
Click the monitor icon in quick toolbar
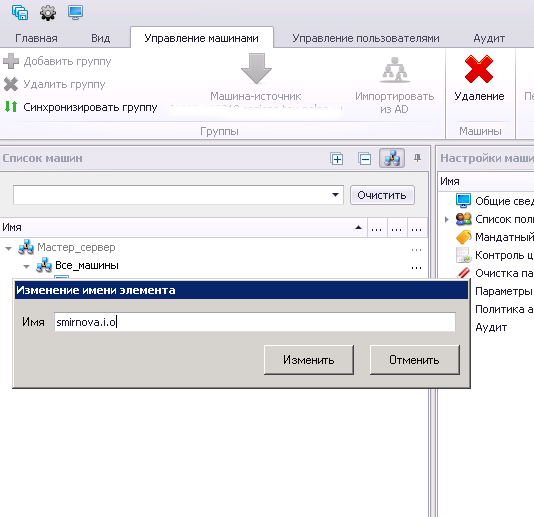click(75, 13)
